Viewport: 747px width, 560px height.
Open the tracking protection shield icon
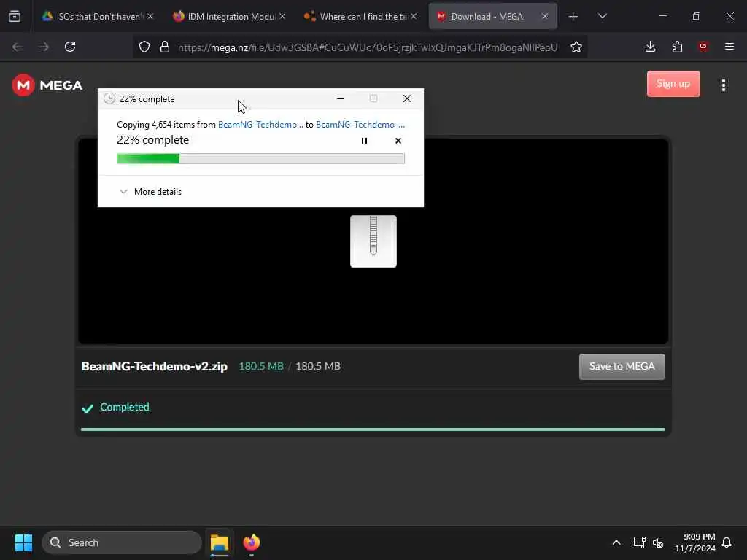(144, 47)
